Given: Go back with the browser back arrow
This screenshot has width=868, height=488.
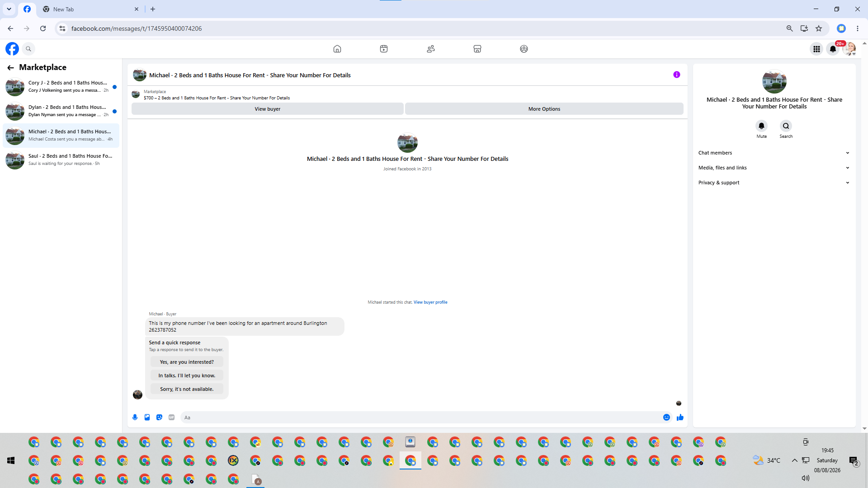Looking at the screenshot, I should pyautogui.click(x=10, y=28).
